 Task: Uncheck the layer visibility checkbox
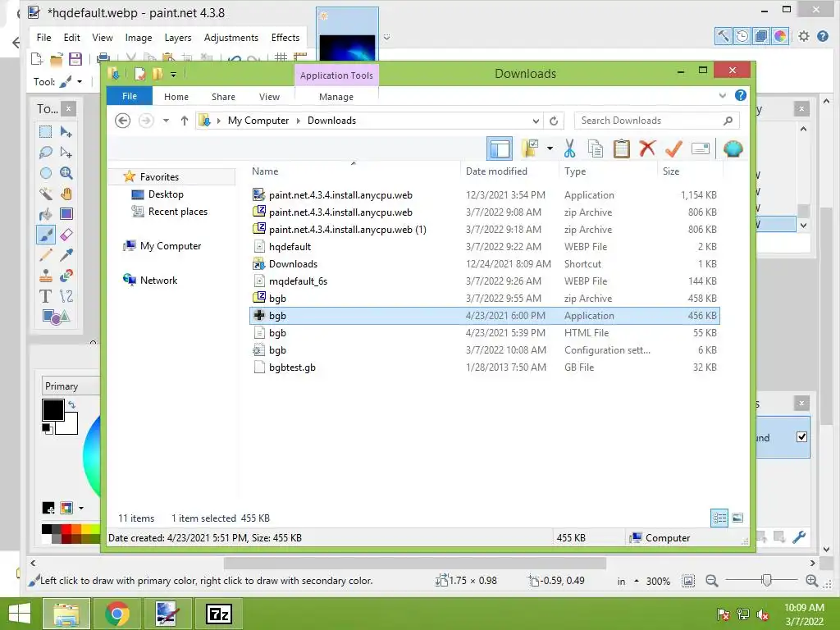pos(801,436)
